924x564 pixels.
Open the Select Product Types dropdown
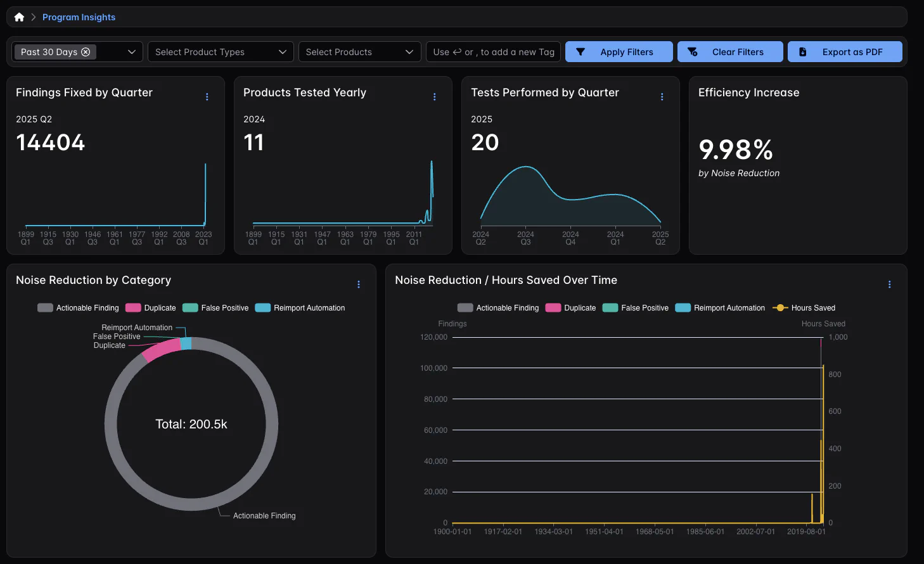[x=220, y=52]
